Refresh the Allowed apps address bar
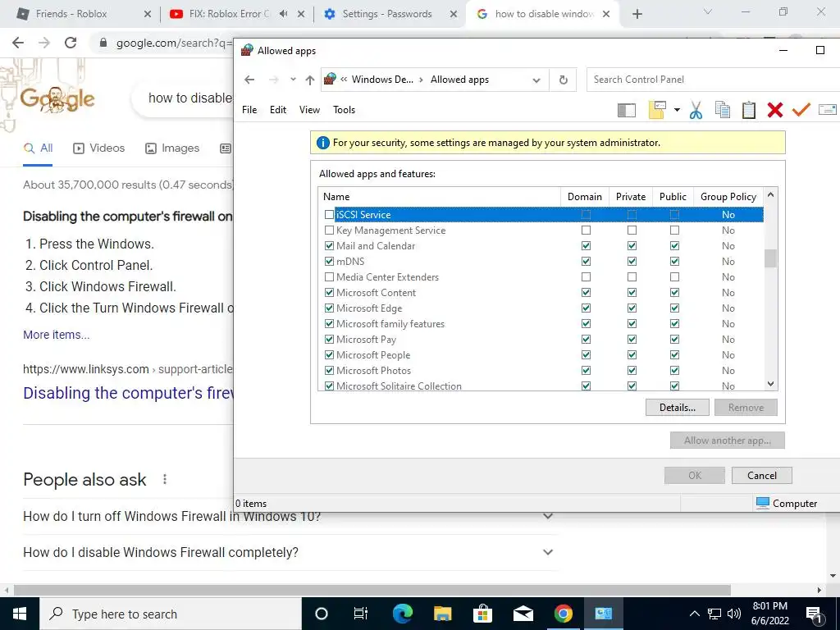 [563, 80]
